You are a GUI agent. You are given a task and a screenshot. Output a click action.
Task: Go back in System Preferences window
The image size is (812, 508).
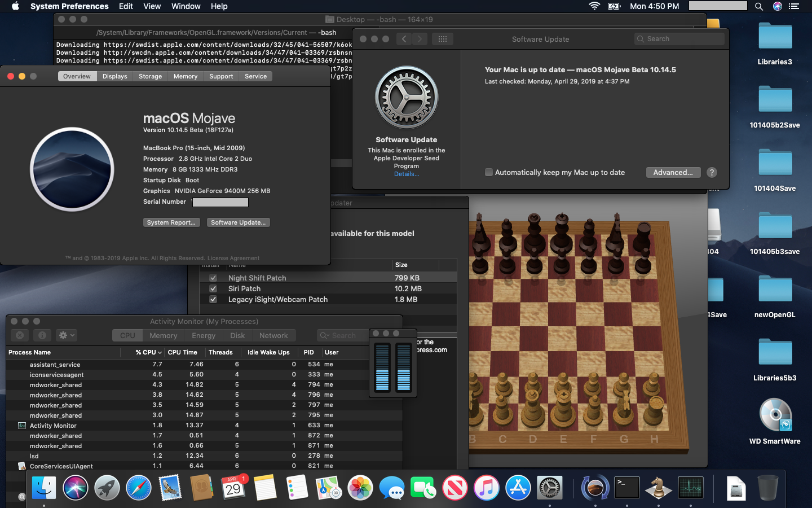click(x=404, y=39)
